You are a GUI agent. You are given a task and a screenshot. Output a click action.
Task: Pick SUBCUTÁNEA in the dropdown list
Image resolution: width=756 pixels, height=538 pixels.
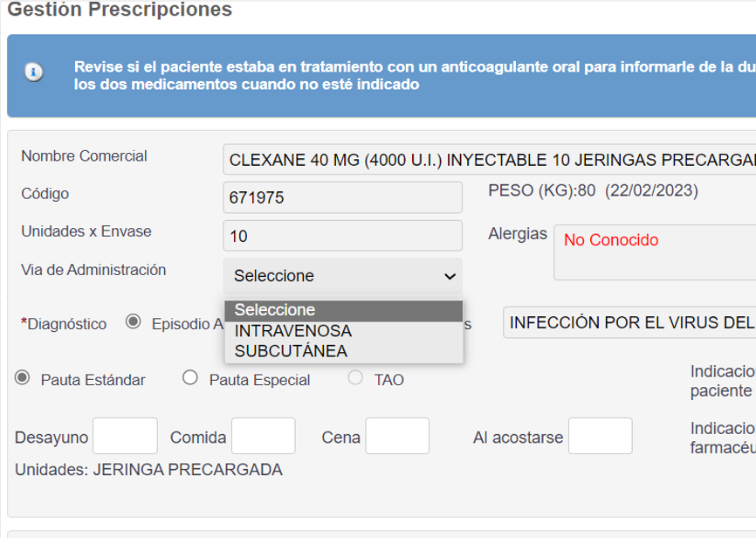click(x=291, y=351)
